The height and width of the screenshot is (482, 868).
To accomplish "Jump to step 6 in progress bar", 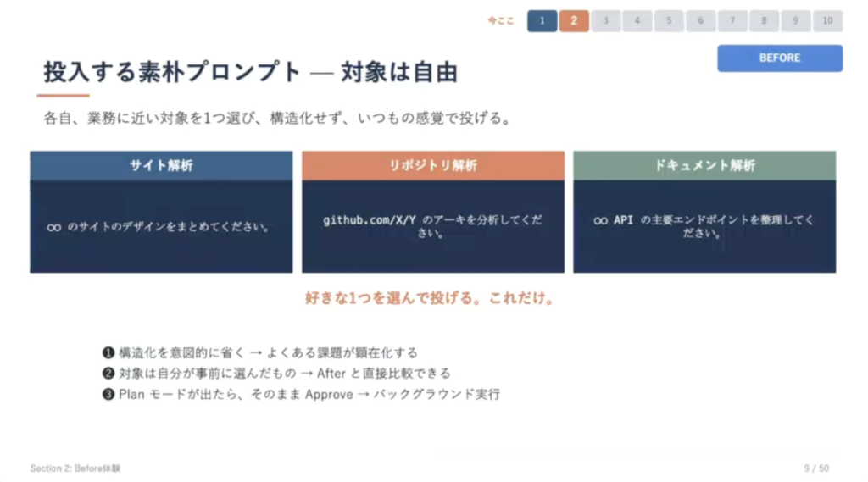I will coord(700,21).
